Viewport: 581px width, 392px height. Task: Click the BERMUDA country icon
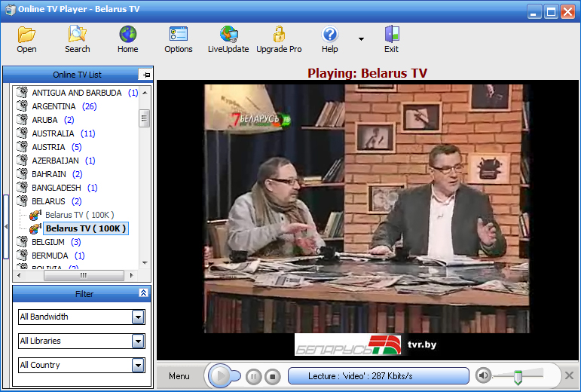[23, 255]
